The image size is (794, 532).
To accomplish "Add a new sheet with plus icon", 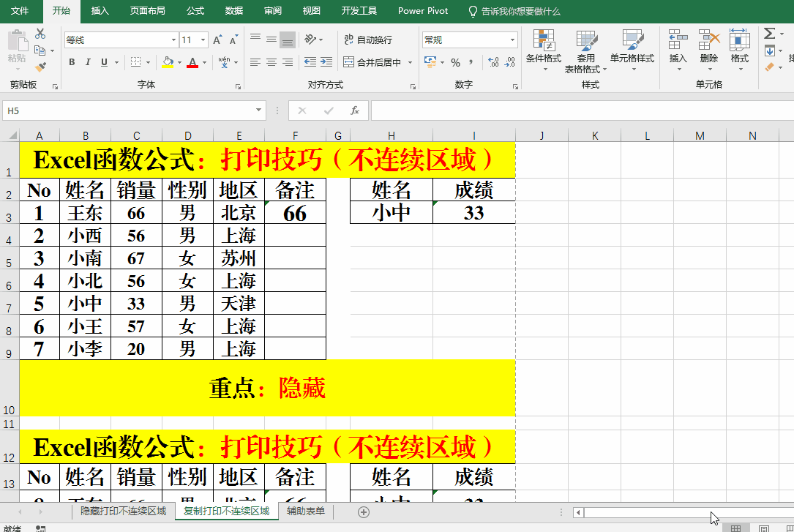I will [364, 512].
